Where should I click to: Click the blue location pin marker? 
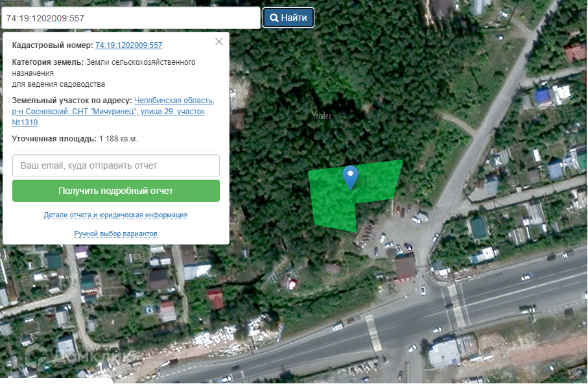tap(350, 178)
